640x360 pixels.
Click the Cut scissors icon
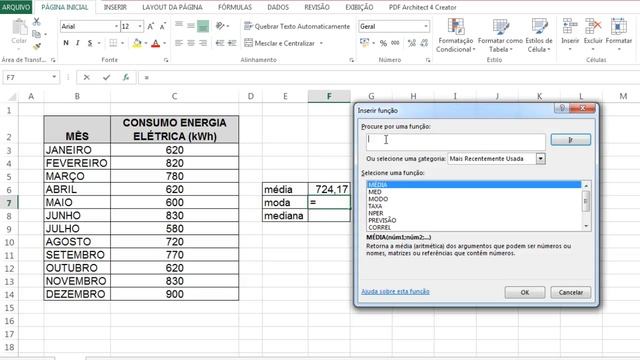tap(37, 22)
